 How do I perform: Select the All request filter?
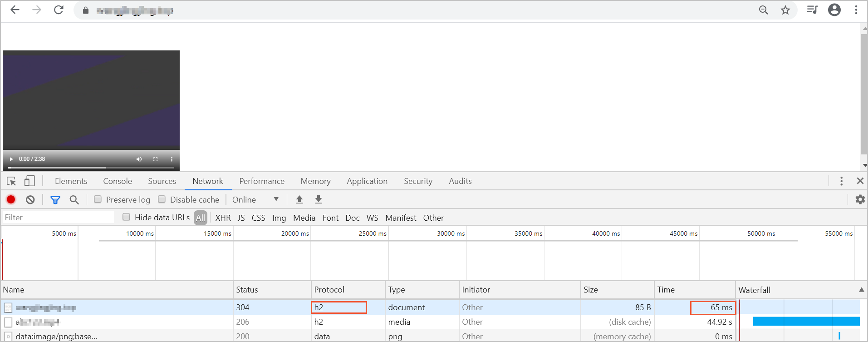pyautogui.click(x=200, y=218)
